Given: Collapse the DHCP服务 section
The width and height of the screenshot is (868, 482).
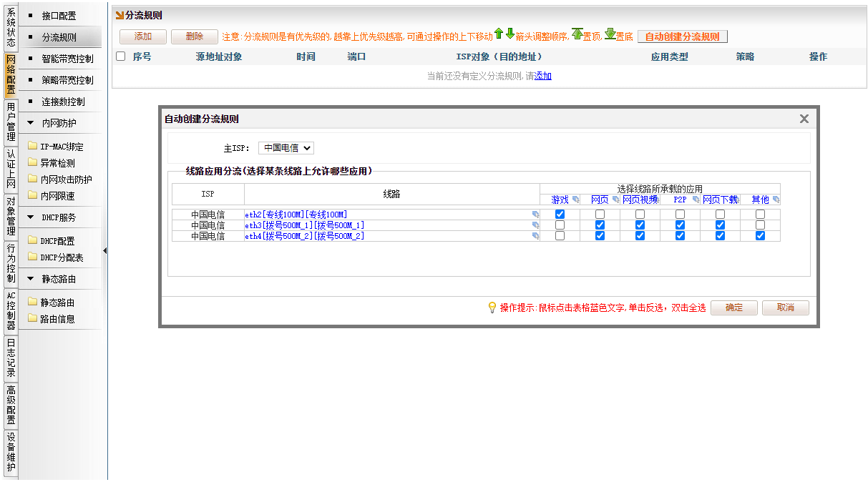Looking at the screenshot, I should [31, 217].
